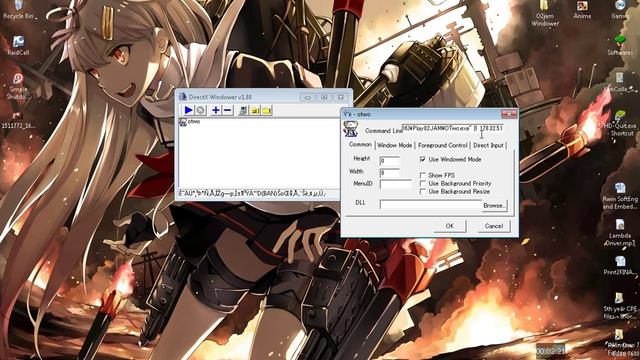Enable Use Background Priority

(423, 183)
